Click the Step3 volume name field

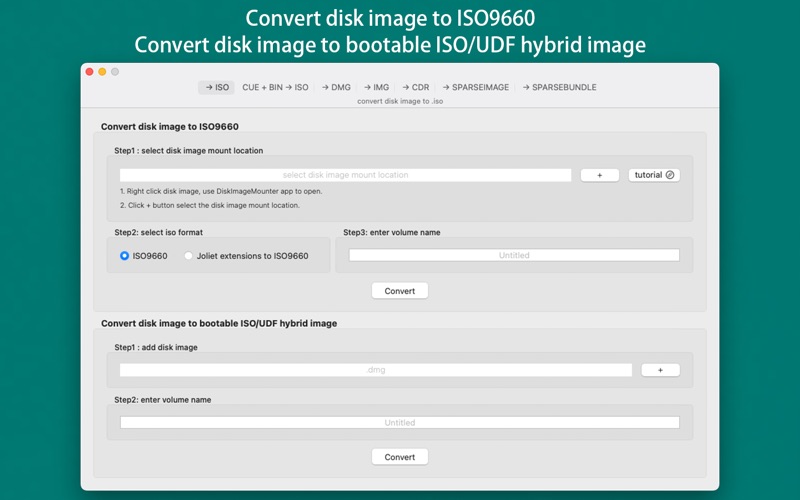(x=514, y=255)
